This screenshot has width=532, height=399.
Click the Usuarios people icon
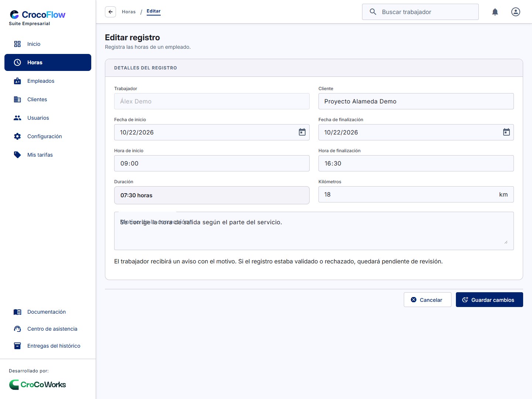[17, 118]
